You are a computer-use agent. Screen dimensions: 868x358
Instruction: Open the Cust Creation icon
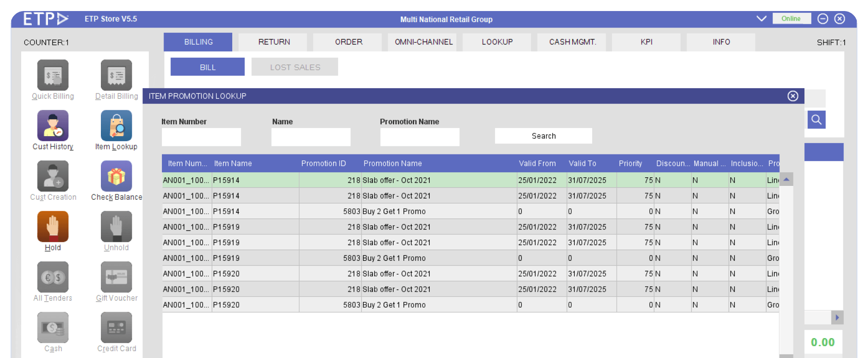pos(53,176)
